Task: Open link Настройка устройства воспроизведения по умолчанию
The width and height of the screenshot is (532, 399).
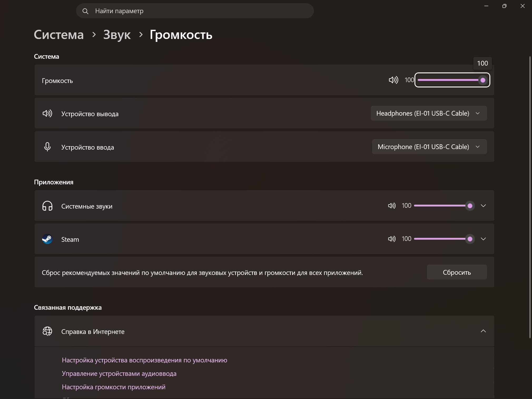Action: coord(144,360)
